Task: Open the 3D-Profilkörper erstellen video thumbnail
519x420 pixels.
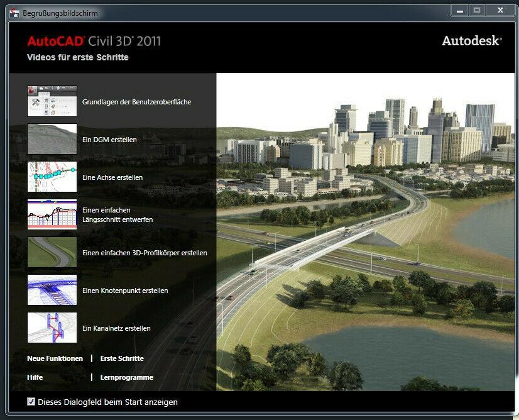Action: pyautogui.click(x=52, y=252)
